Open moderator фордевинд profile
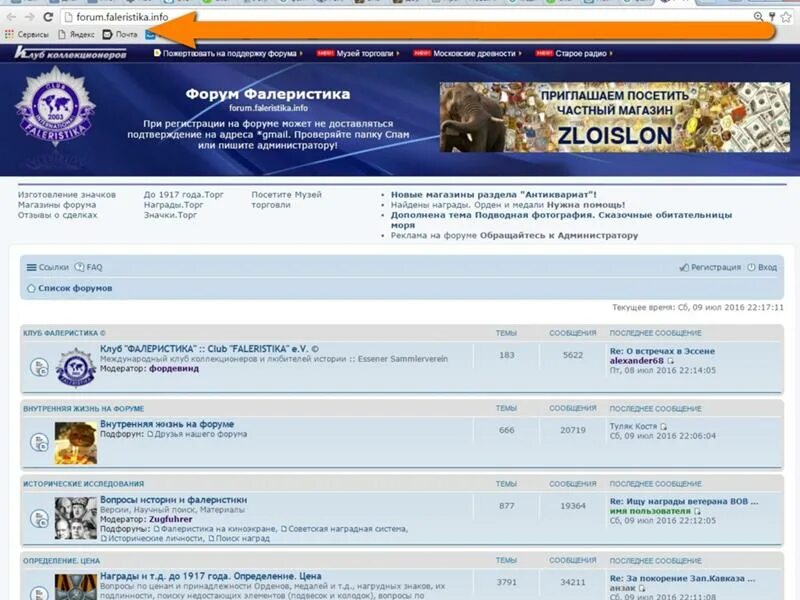The image size is (800, 600). coord(174,368)
